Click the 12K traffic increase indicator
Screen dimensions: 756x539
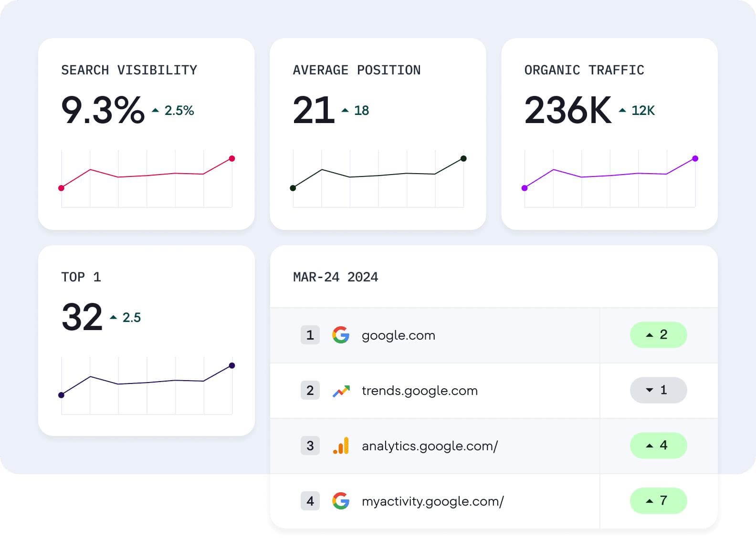[x=637, y=111]
